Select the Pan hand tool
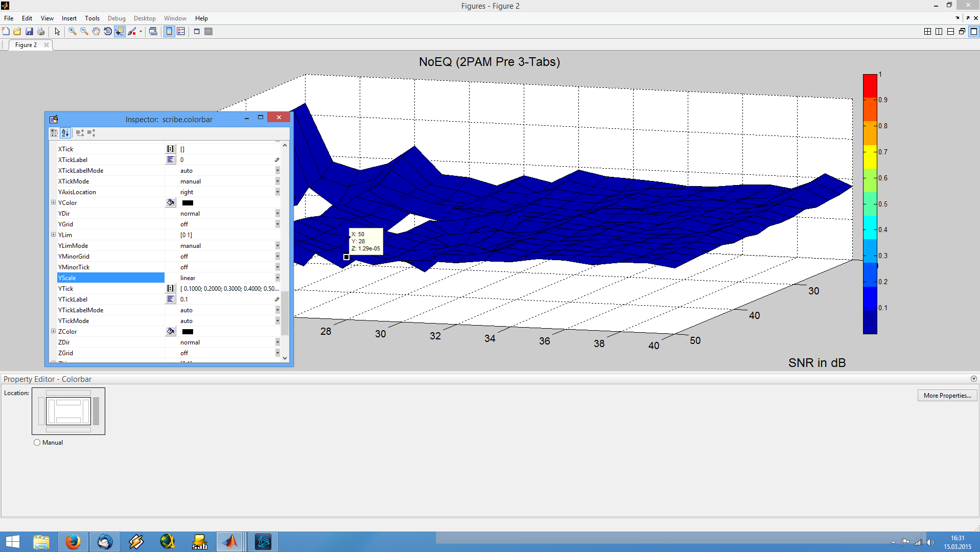Viewport: 980px width, 552px height. (x=96, y=32)
